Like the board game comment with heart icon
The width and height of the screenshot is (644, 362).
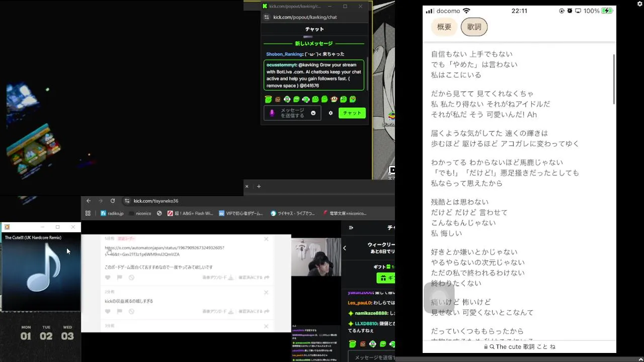108,278
